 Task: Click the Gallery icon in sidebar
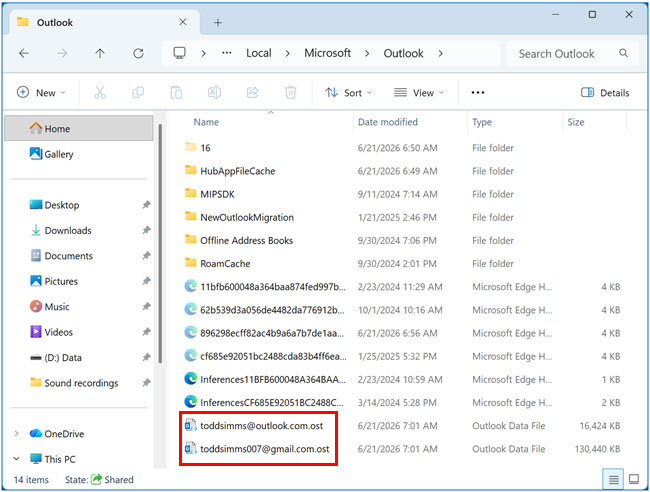[36, 154]
